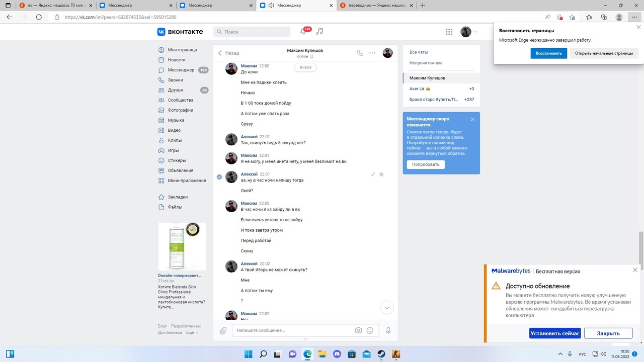Click 'Установить сейчас' in Malwarebytes popup

tap(555, 333)
